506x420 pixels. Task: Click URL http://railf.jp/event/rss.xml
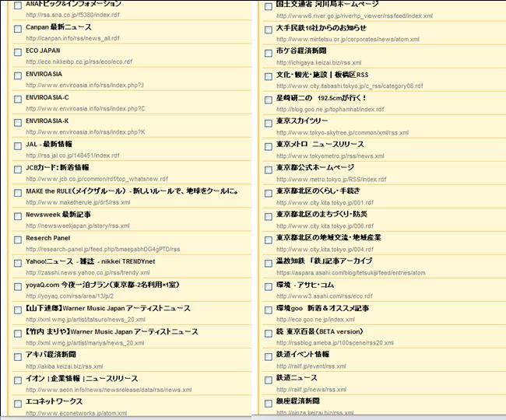[x=311, y=366]
